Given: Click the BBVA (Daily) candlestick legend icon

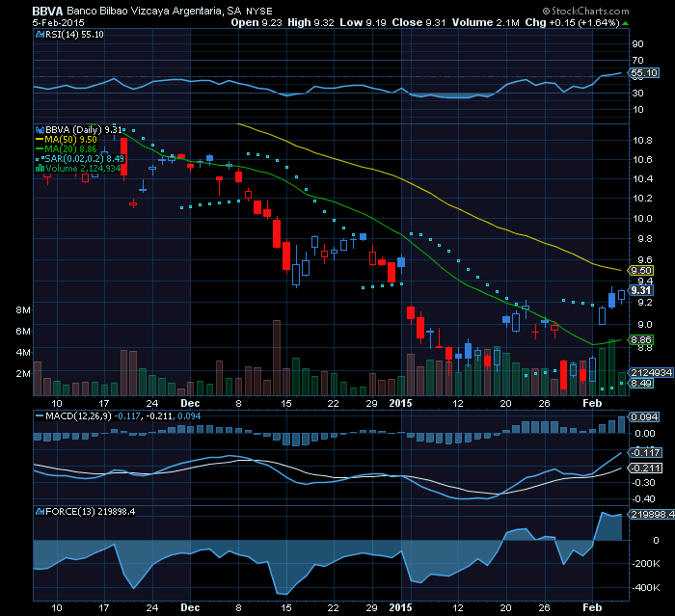Looking at the screenshot, I should click(40, 129).
